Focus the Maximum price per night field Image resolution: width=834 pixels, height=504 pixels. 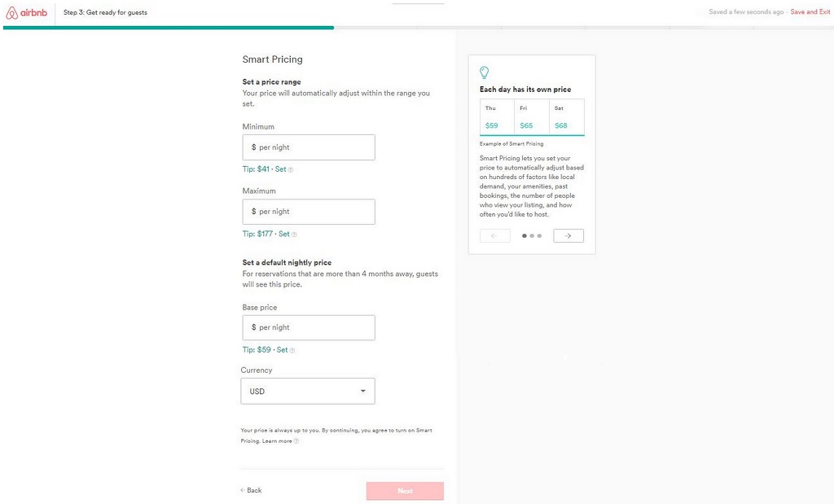click(x=309, y=212)
